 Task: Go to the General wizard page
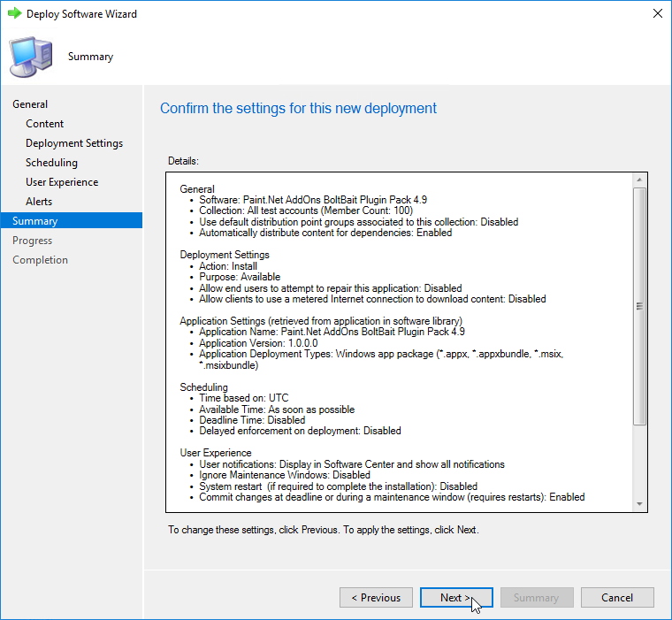30,104
